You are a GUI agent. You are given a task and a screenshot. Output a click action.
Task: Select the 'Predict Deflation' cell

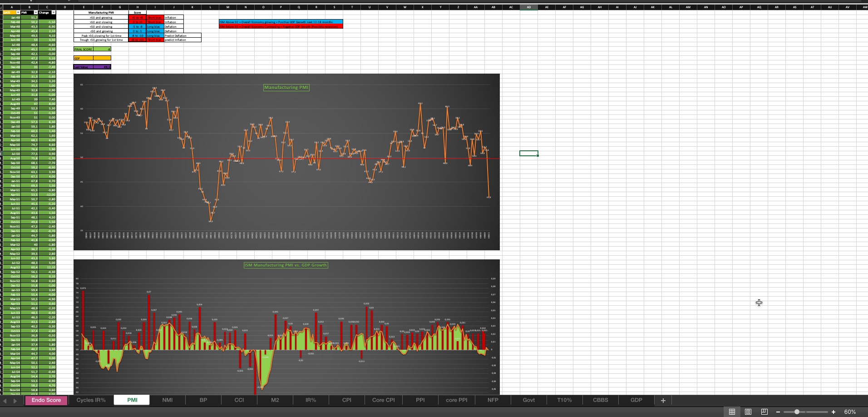182,35
